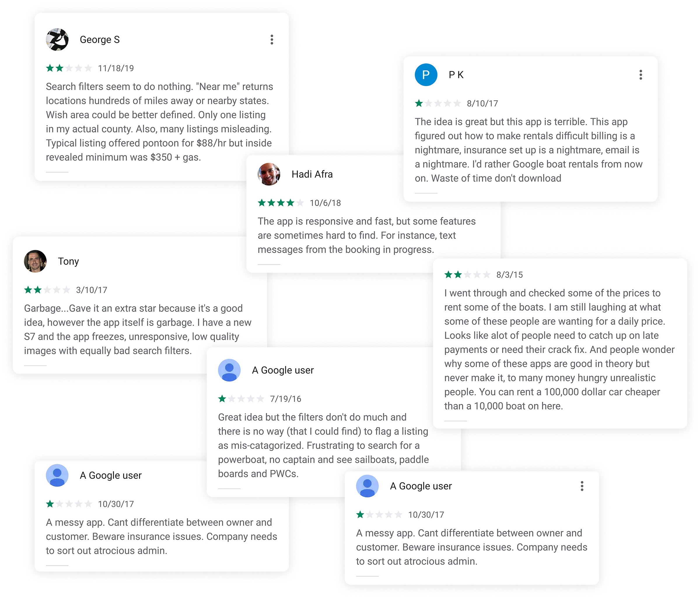Click the star rating on George S's review

[69, 68]
